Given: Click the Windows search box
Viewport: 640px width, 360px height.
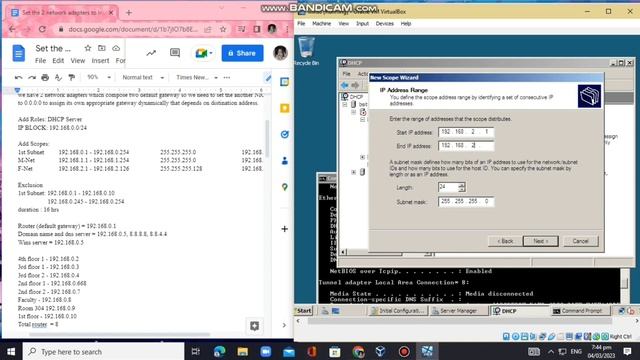Looking at the screenshot, I should pos(103,351).
